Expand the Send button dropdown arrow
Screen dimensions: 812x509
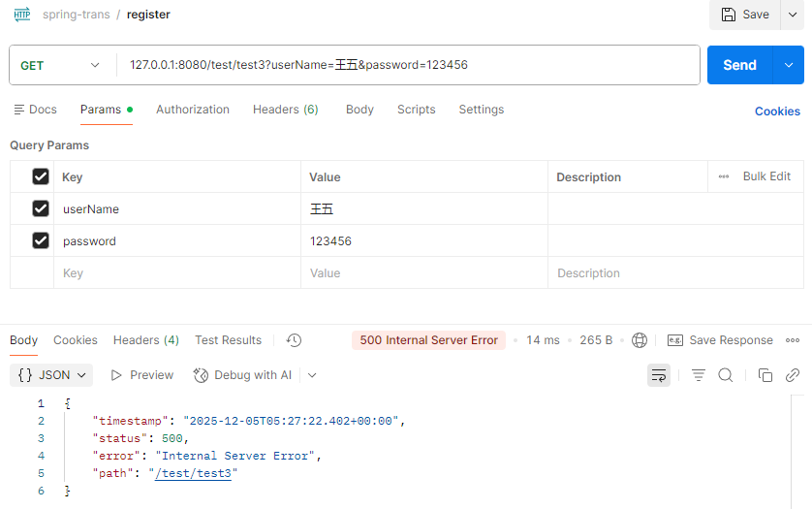coord(787,65)
